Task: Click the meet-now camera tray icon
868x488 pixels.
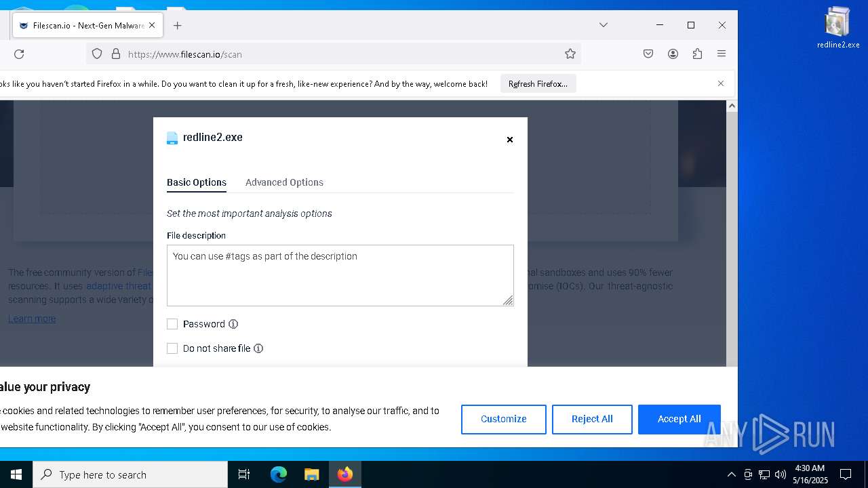Action: click(748, 474)
